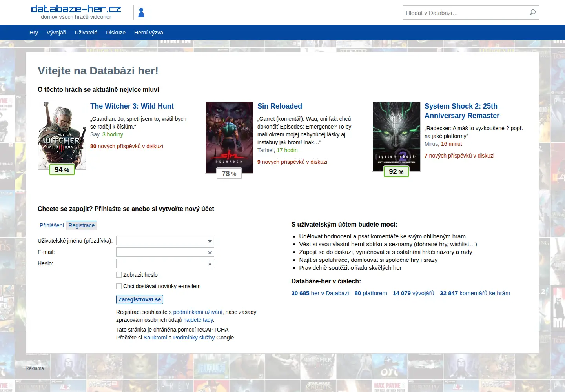Open 7 nových příspěvků v diskuzi

459,156
